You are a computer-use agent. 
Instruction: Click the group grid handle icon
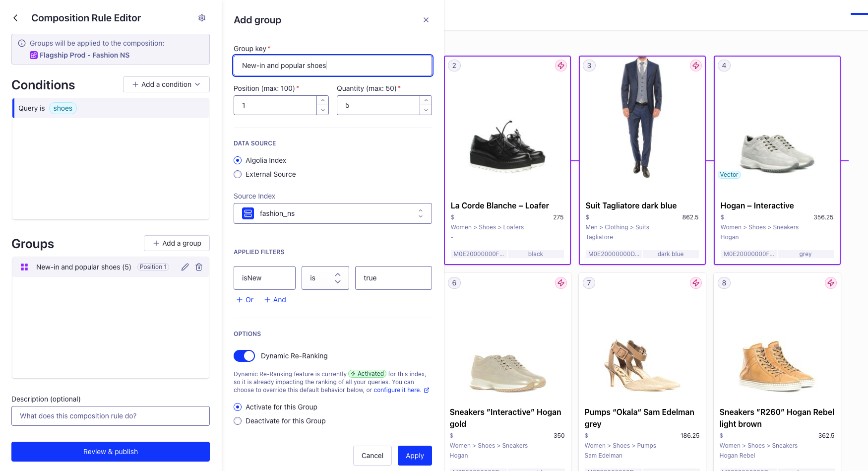24,267
